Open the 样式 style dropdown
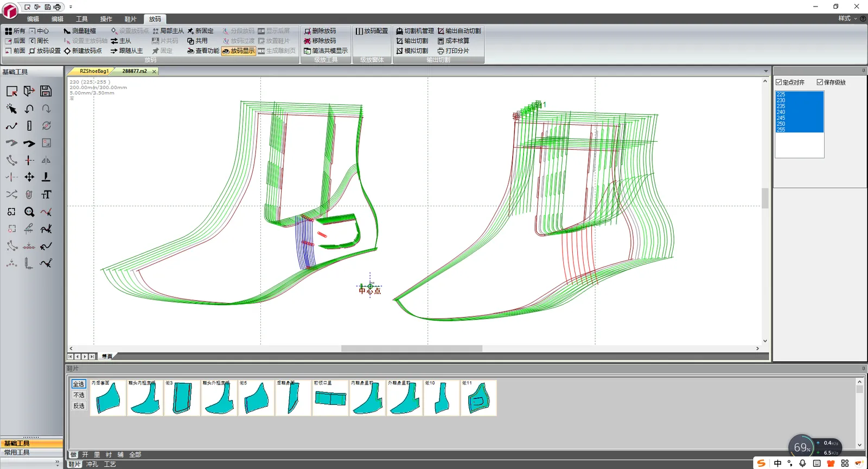Image resolution: width=868 pixels, height=469 pixels. point(847,18)
